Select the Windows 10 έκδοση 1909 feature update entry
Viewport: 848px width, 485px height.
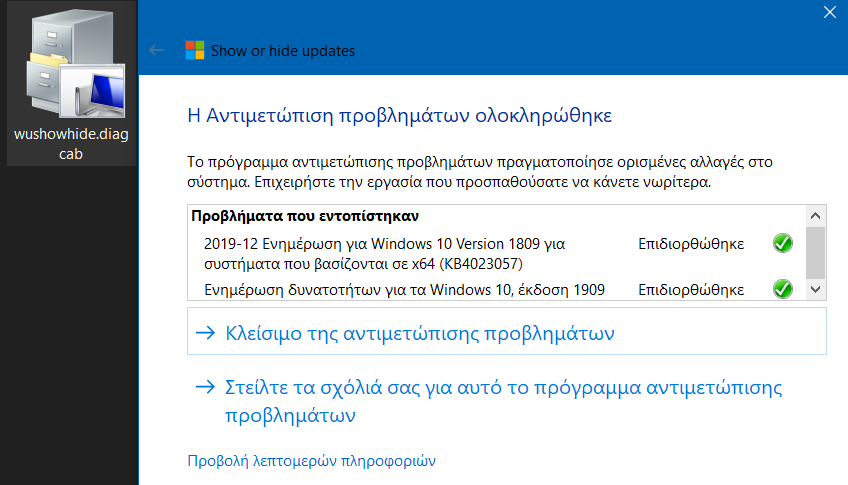tap(404, 290)
